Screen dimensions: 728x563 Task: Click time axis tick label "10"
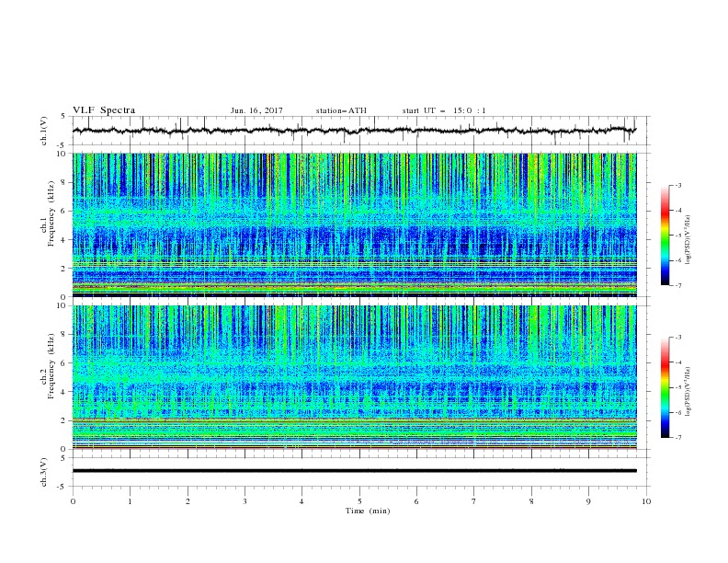click(x=646, y=501)
